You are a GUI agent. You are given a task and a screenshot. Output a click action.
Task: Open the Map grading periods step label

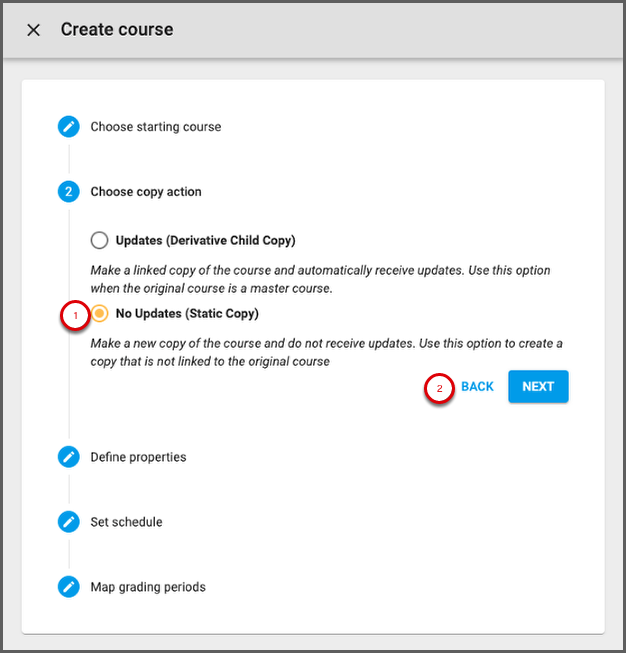(148, 587)
